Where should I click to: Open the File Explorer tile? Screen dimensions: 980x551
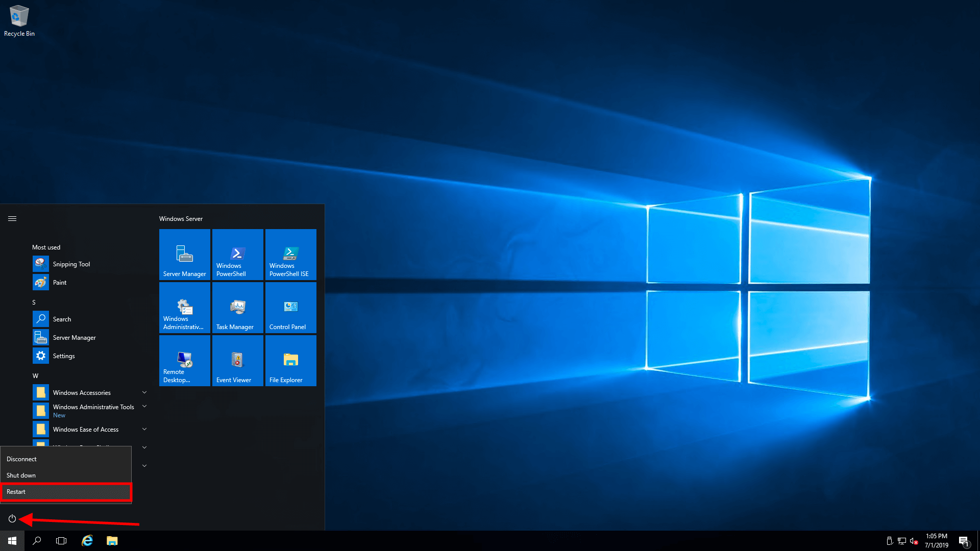point(291,361)
